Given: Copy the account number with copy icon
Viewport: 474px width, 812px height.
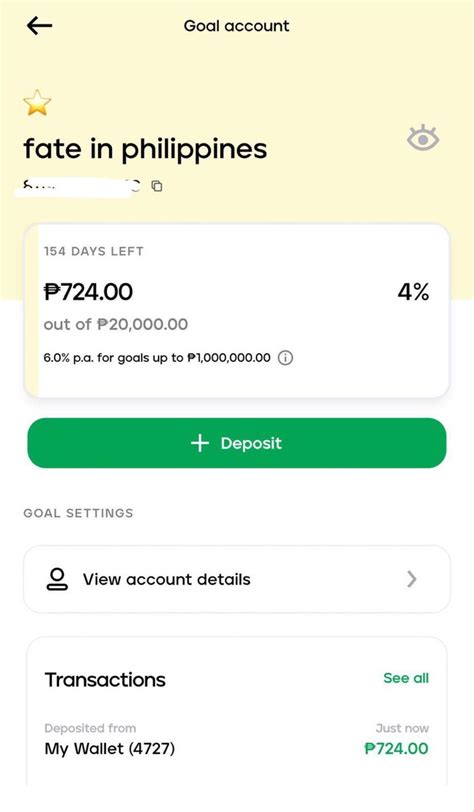Looking at the screenshot, I should tap(156, 186).
